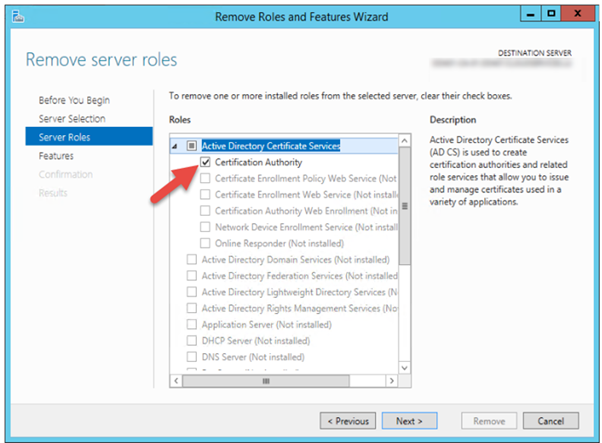
Task: Toggle Certificate Enrollment Policy Web Service checkbox
Action: (205, 179)
